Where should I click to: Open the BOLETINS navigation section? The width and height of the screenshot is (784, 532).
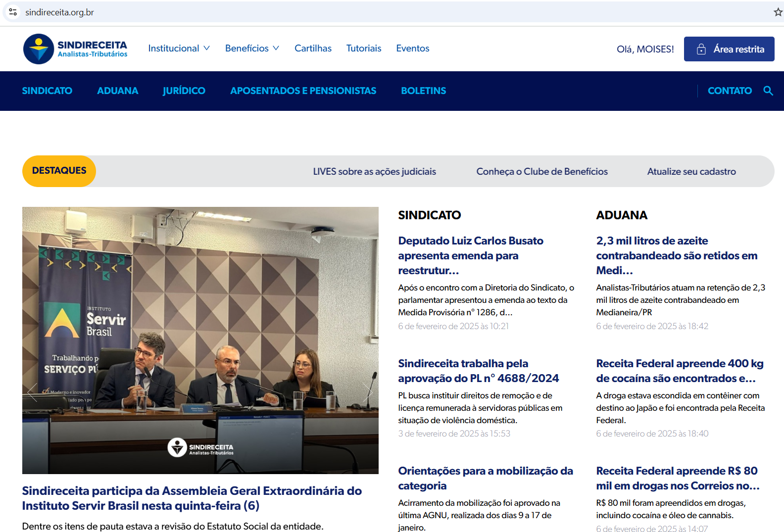tap(423, 91)
